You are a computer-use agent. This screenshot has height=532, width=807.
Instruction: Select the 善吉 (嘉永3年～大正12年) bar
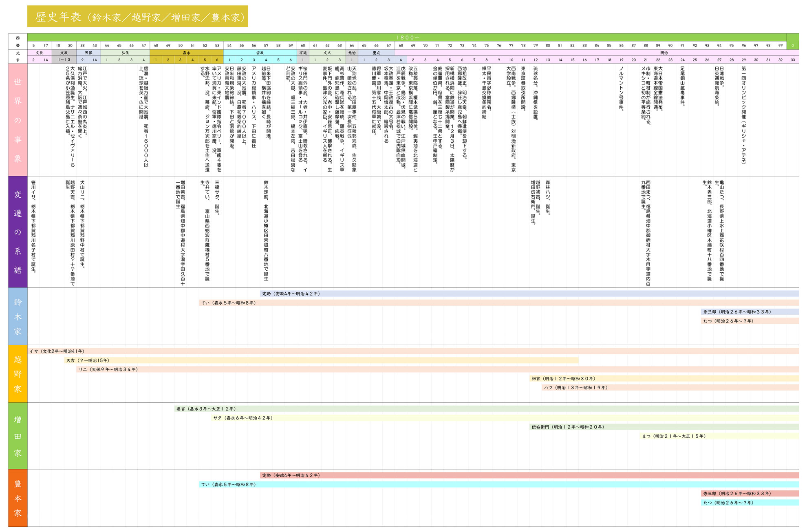pos(486,408)
